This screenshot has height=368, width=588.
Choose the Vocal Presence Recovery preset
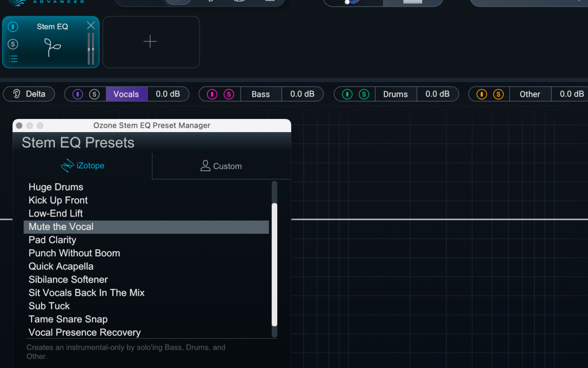[x=146, y=332]
